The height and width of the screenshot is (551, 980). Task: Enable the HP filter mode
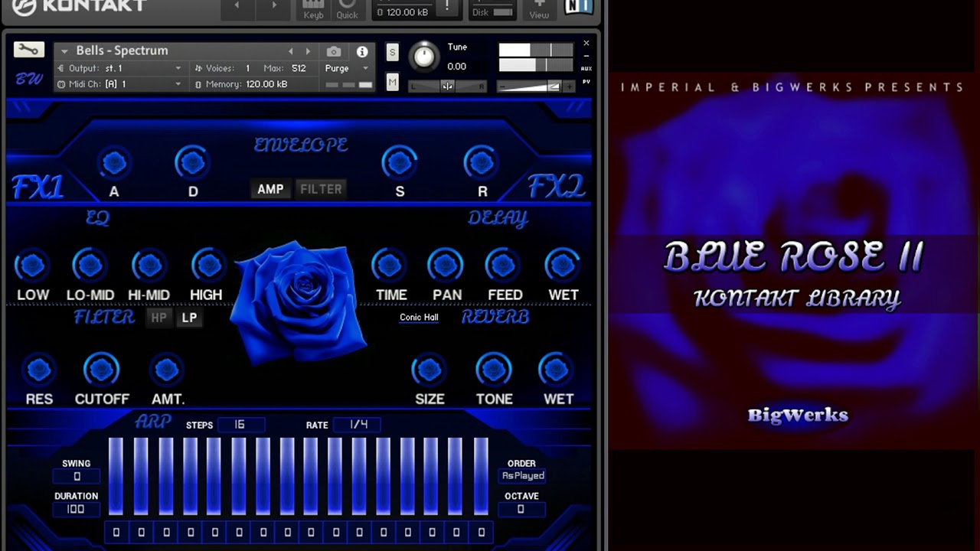point(158,318)
